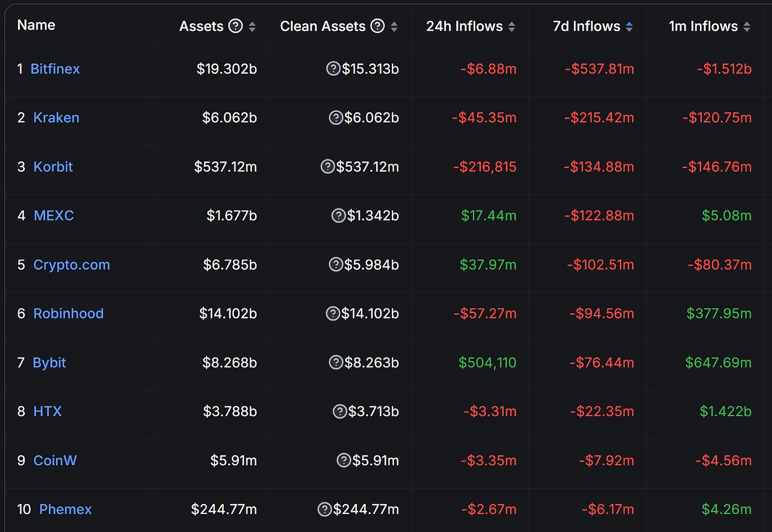772x532 pixels.
Task: Open the help icon beside Kraken clean assets
Action: point(336,118)
